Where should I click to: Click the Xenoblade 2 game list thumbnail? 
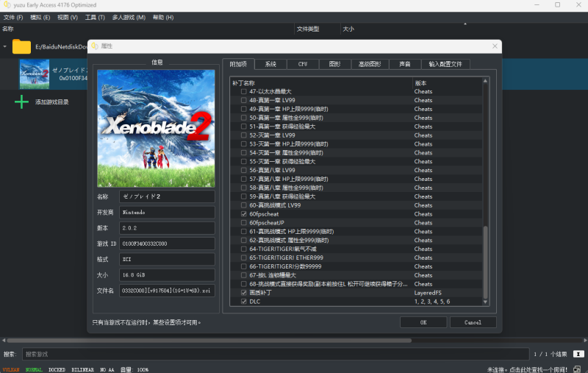tap(35, 74)
